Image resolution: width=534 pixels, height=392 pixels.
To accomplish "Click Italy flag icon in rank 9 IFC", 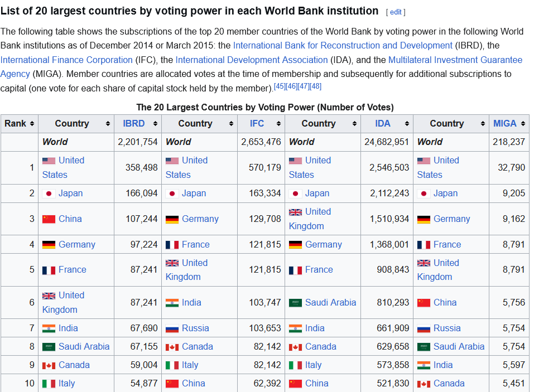I will point(172,365).
